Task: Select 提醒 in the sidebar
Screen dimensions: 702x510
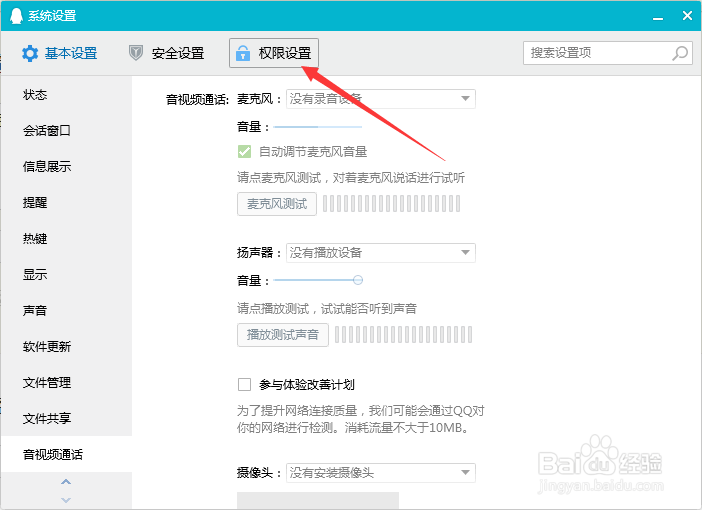Action: (66, 203)
